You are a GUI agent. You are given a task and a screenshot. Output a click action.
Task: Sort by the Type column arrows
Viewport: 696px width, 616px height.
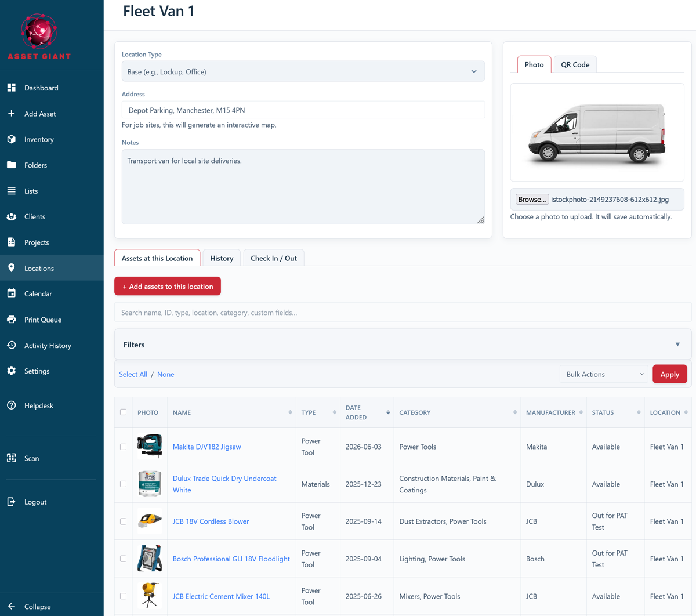click(x=335, y=412)
